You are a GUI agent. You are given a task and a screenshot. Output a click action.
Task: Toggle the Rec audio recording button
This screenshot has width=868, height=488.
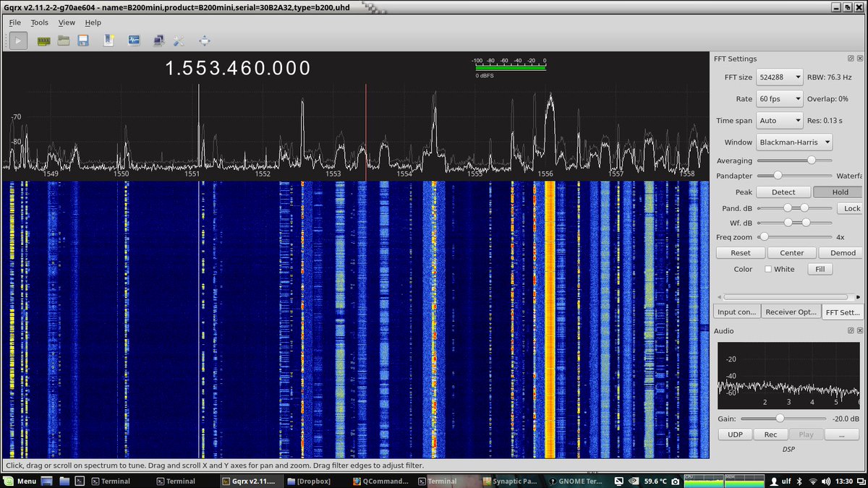[770, 435]
